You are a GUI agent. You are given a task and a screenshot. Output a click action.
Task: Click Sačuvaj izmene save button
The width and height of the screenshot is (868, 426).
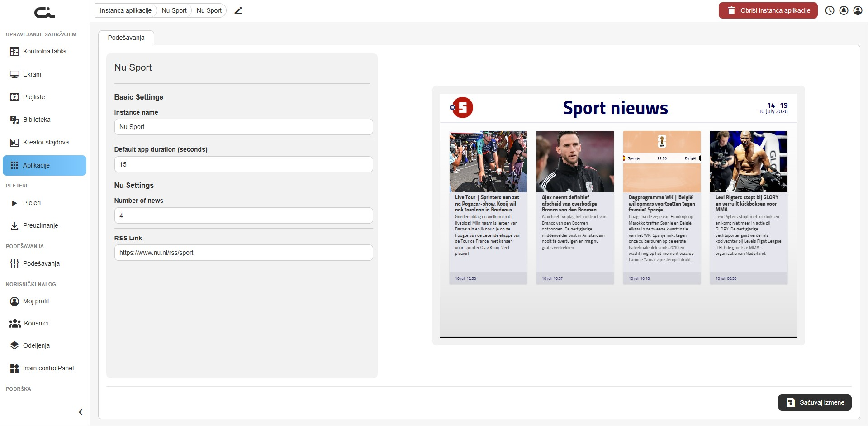tap(815, 402)
